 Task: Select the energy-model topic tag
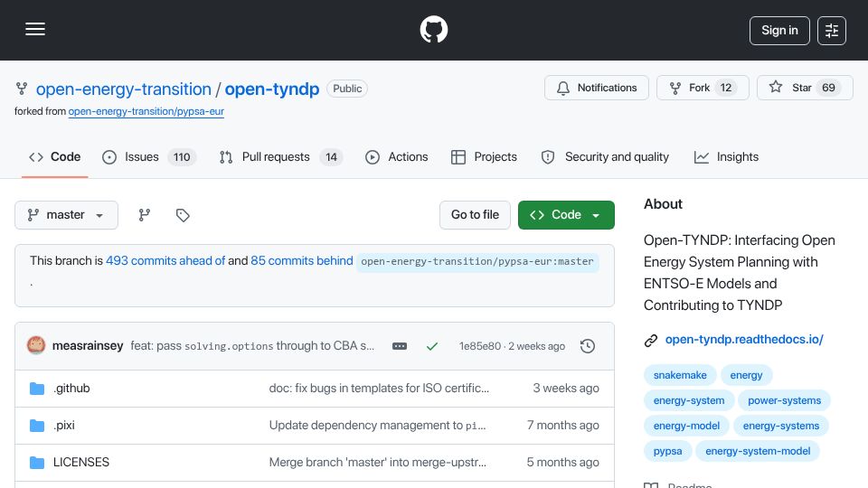pyautogui.click(x=686, y=426)
